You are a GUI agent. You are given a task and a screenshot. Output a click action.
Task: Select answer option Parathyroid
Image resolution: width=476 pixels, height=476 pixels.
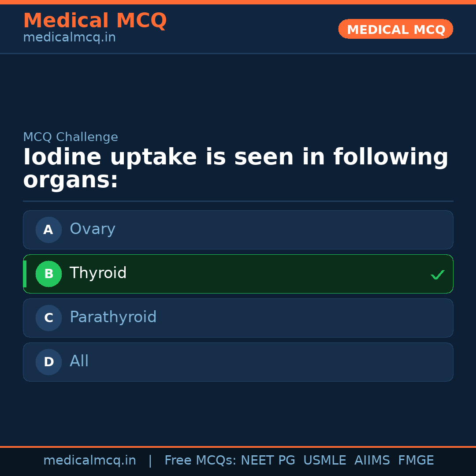pyautogui.click(x=238, y=318)
